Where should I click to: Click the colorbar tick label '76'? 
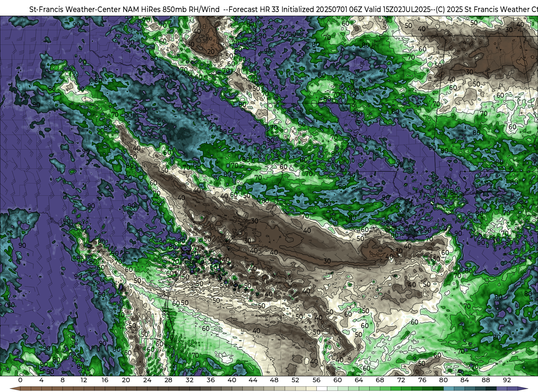coord(422,380)
